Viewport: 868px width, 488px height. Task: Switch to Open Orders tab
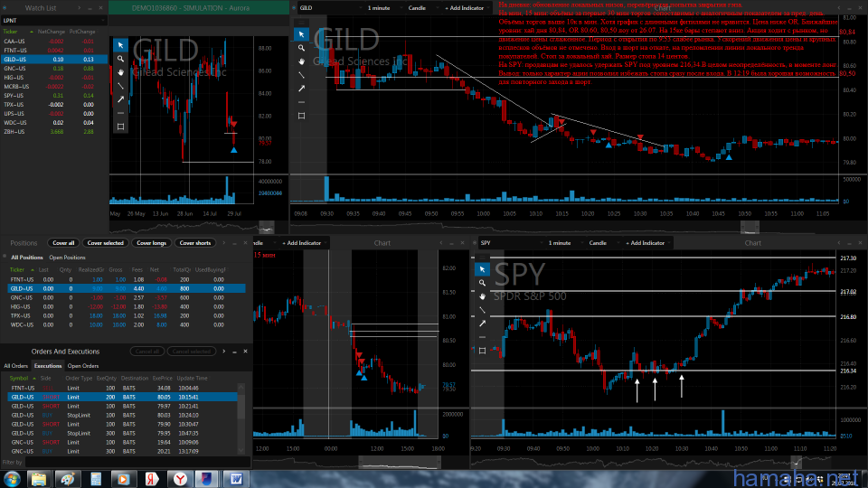(83, 366)
